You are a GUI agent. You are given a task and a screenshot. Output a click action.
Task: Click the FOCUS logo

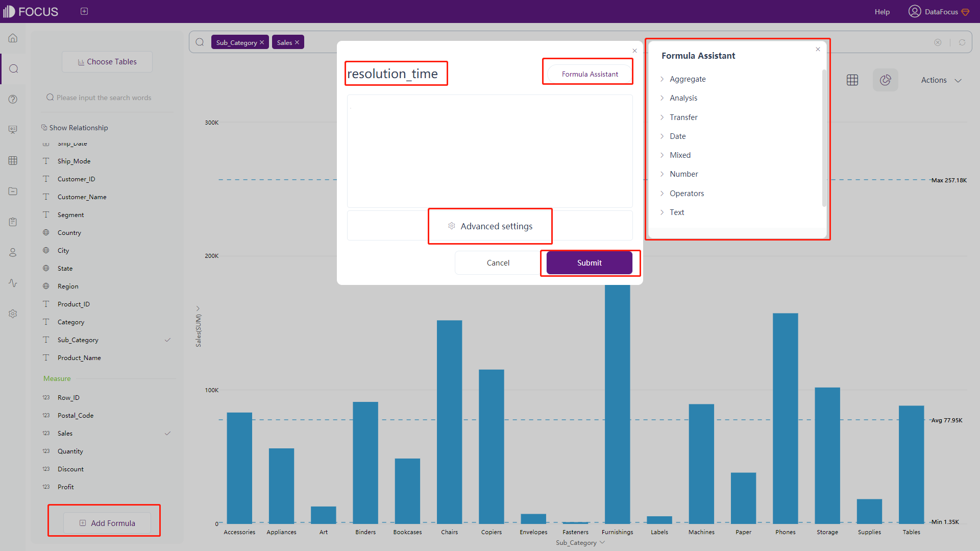pos(31,11)
